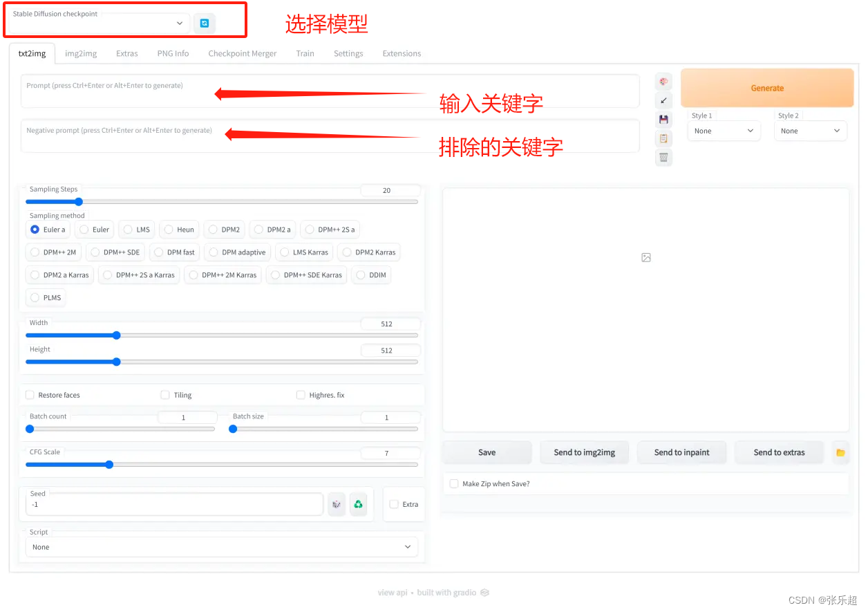Enable the Highres. fix checkbox

[301, 395]
